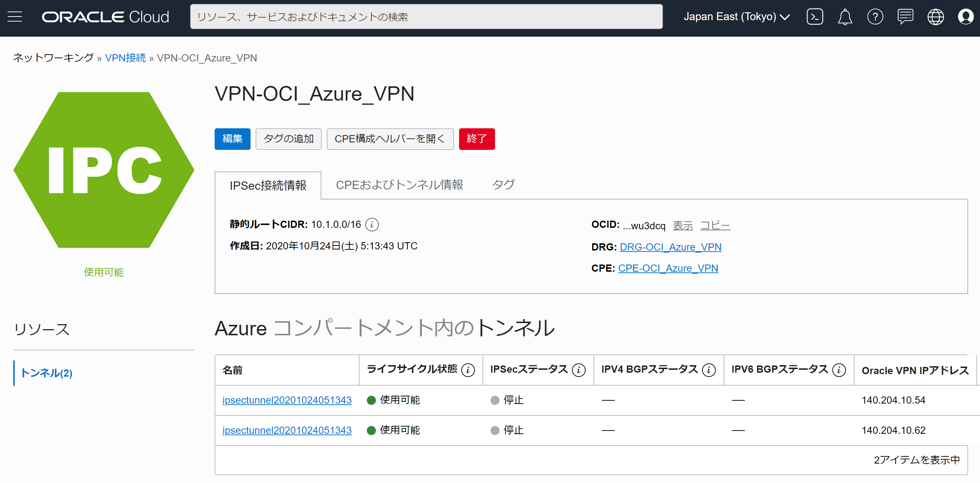The width and height of the screenshot is (980, 483).
Task: Switch to the タグ tab
Action: coord(503,185)
